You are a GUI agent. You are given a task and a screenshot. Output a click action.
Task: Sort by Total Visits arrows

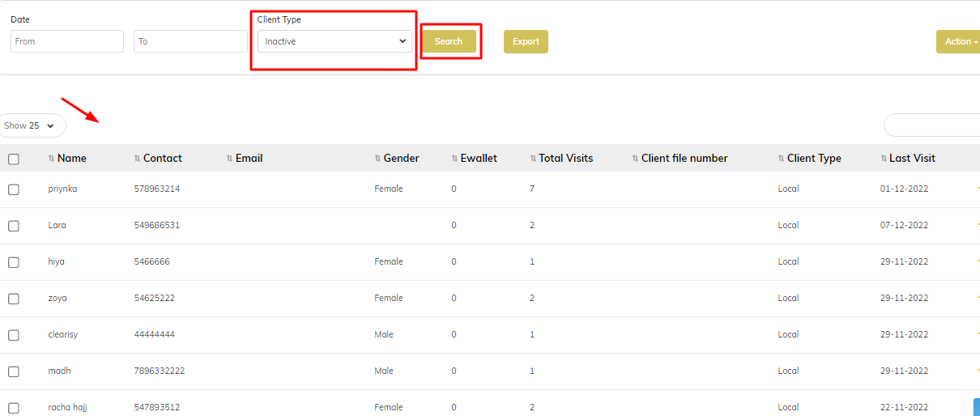pyautogui.click(x=533, y=159)
